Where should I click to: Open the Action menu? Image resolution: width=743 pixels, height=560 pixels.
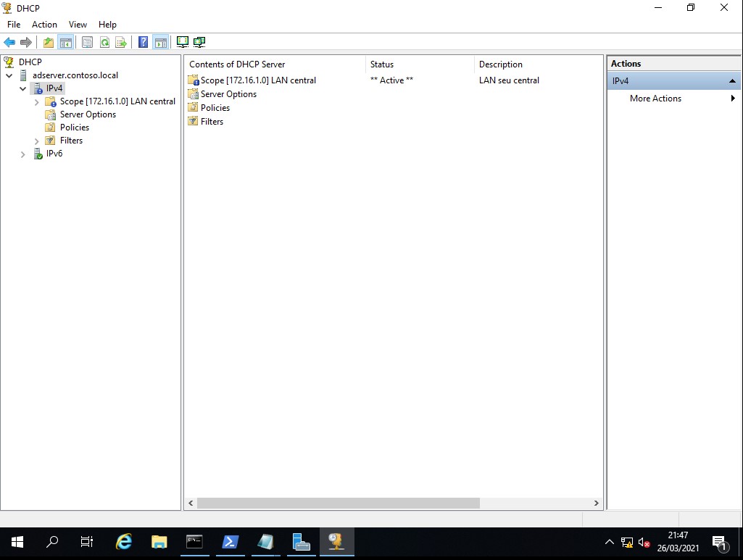click(x=44, y=25)
